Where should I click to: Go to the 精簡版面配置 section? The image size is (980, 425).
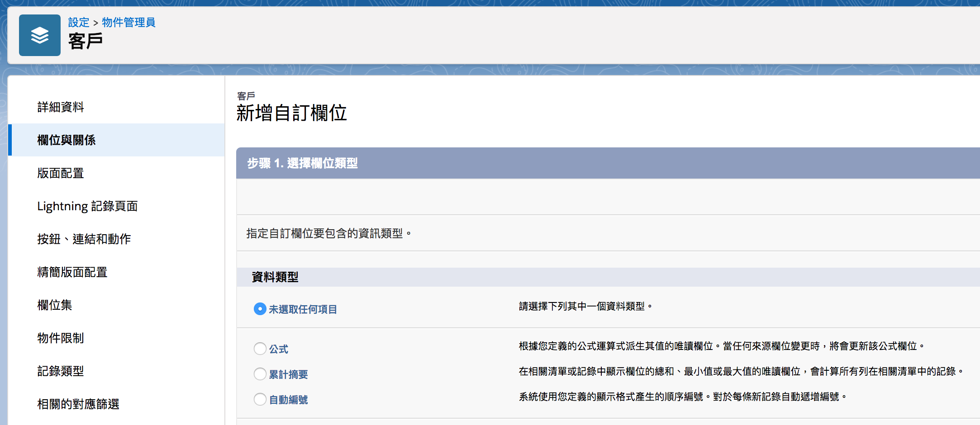point(72,272)
